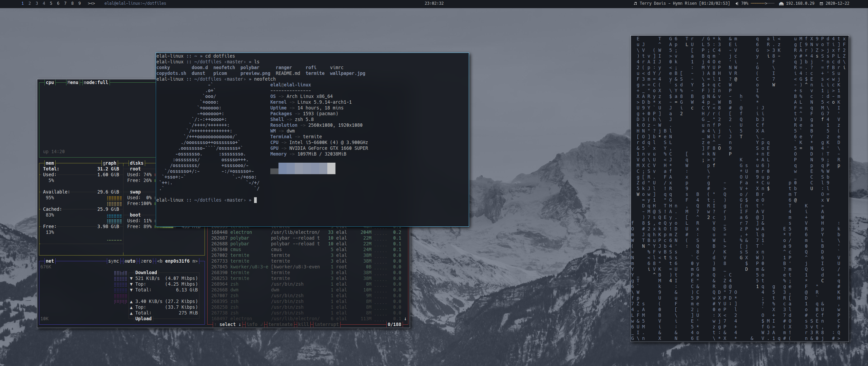Click the select up arrow in process box
The height and width of the screenshot is (366, 868).
click(x=215, y=324)
